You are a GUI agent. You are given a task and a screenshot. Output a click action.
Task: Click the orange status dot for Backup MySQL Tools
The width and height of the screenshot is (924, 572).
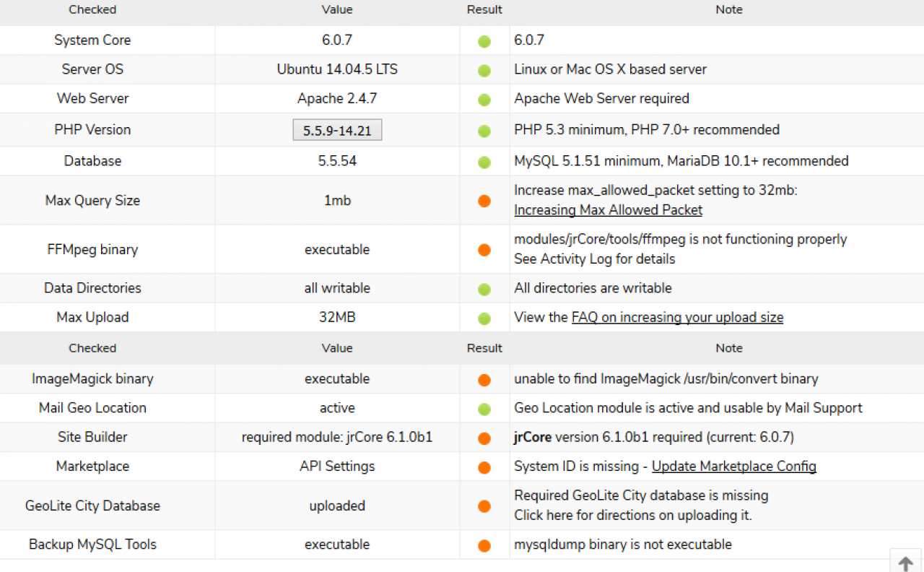click(x=484, y=546)
